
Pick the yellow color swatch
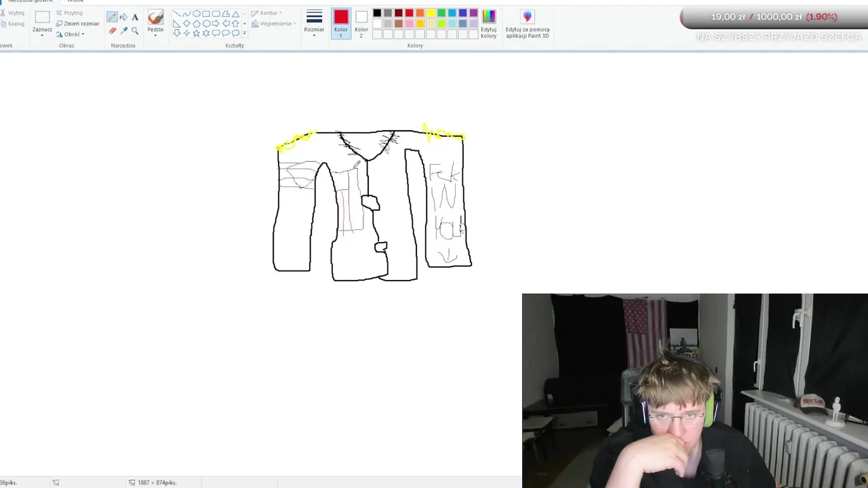431,13
